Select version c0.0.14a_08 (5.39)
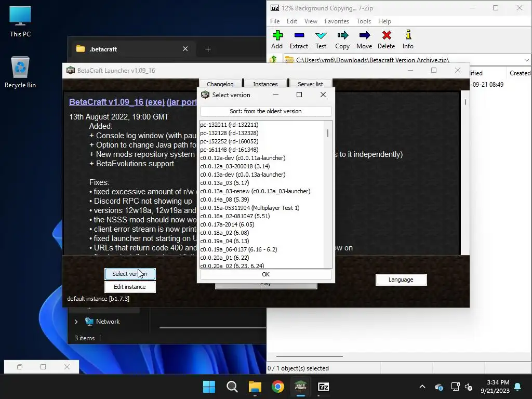532x399 pixels. [262, 199]
